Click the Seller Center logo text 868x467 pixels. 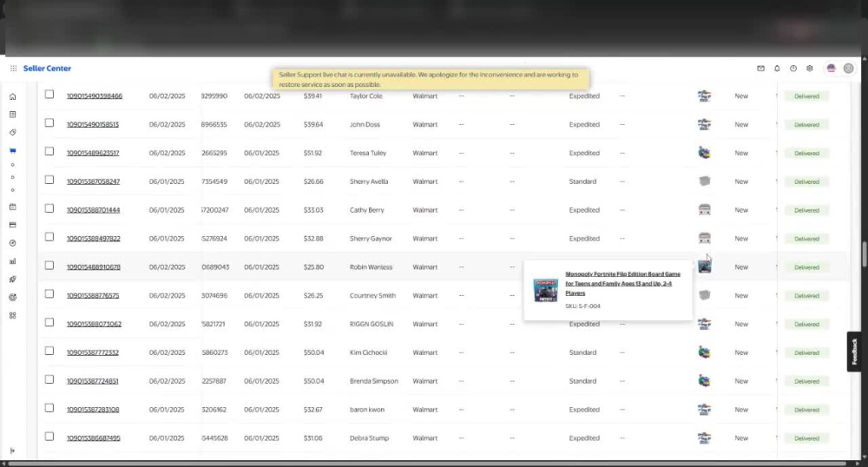coord(47,68)
